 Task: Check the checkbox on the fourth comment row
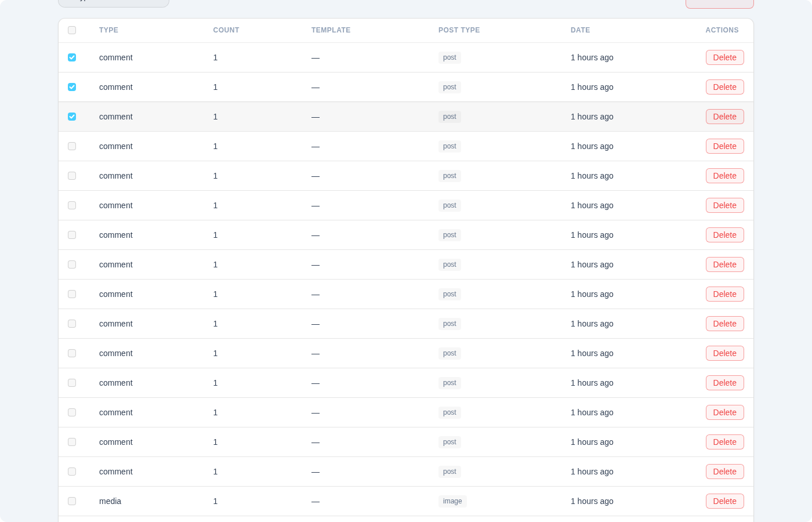point(72,146)
